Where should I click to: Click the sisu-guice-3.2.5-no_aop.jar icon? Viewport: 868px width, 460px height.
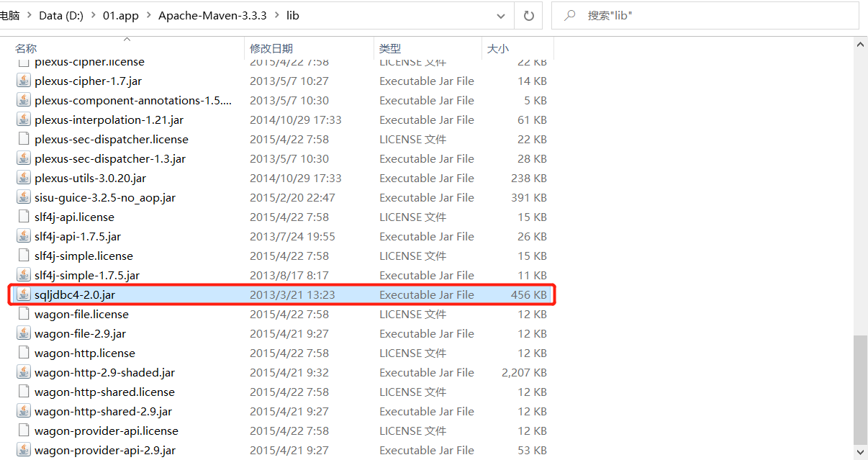click(x=24, y=197)
